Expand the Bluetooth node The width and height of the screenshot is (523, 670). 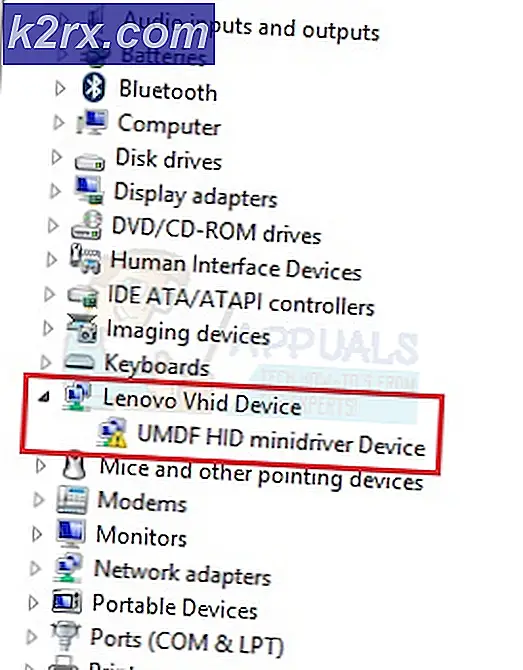coord(60,88)
